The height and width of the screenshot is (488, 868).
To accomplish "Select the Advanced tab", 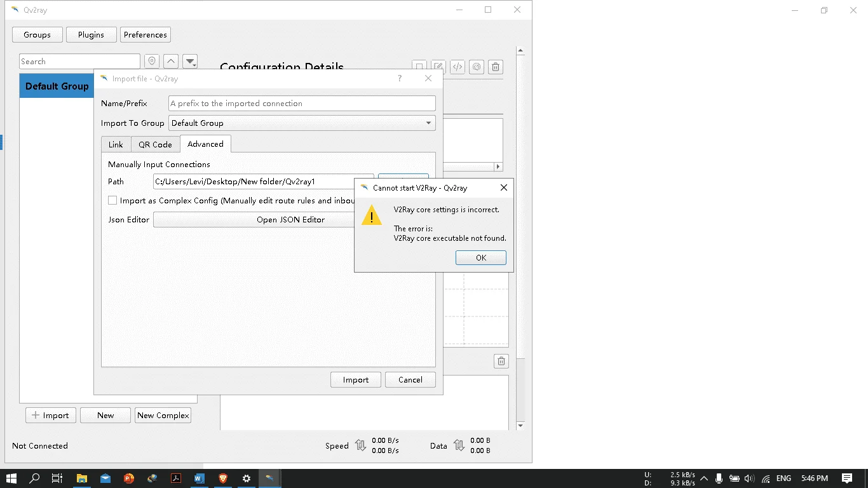I will [x=205, y=144].
